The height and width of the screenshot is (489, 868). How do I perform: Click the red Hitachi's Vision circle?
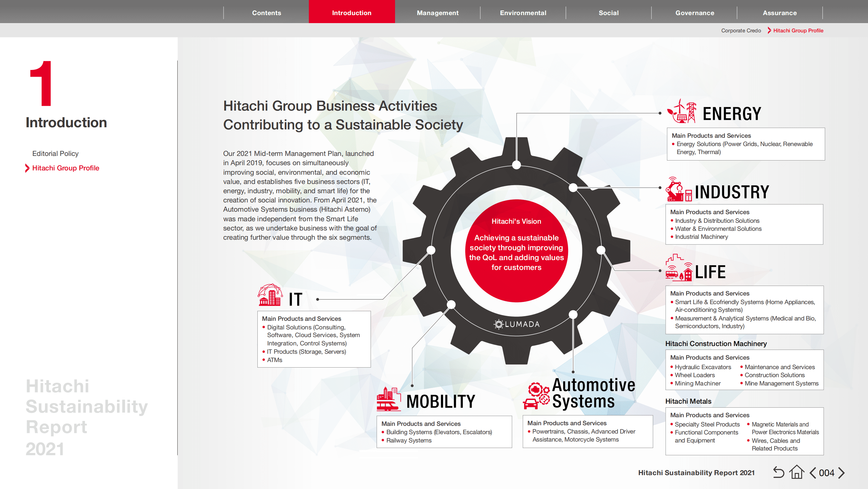[x=516, y=250]
